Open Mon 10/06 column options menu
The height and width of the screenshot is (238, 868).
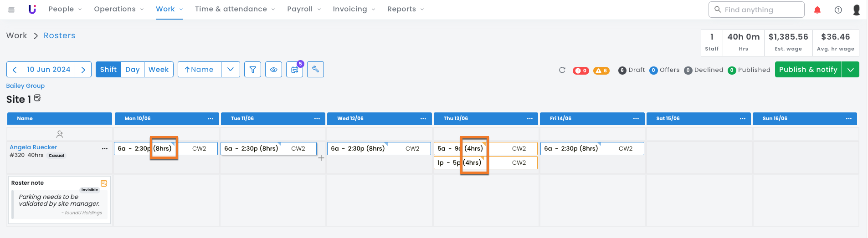tap(211, 119)
